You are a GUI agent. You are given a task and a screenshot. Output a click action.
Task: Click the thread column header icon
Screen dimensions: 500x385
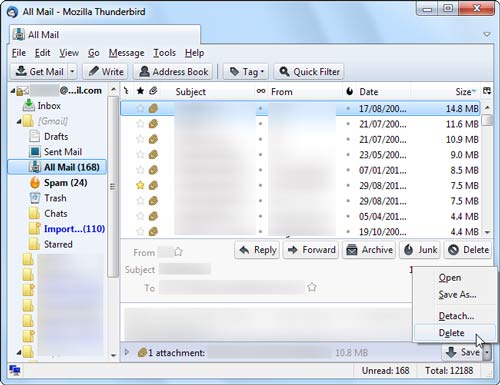coord(127,91)
